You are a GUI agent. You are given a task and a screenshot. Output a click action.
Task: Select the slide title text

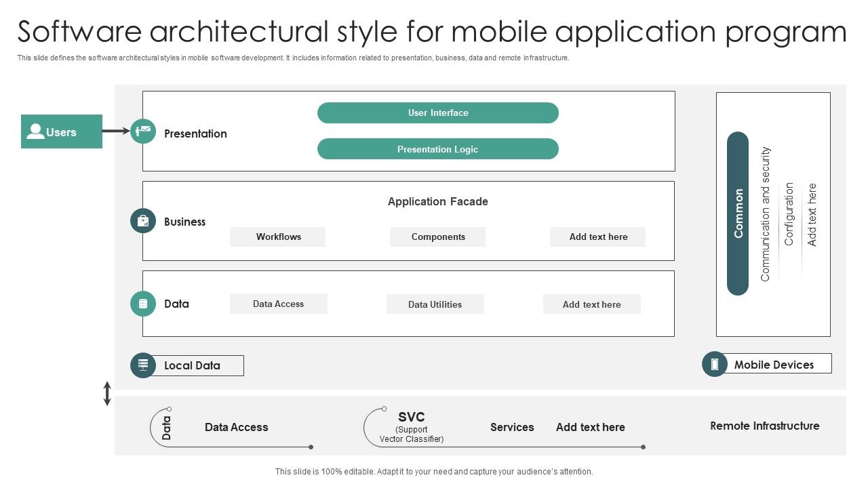tap(432, 32)
